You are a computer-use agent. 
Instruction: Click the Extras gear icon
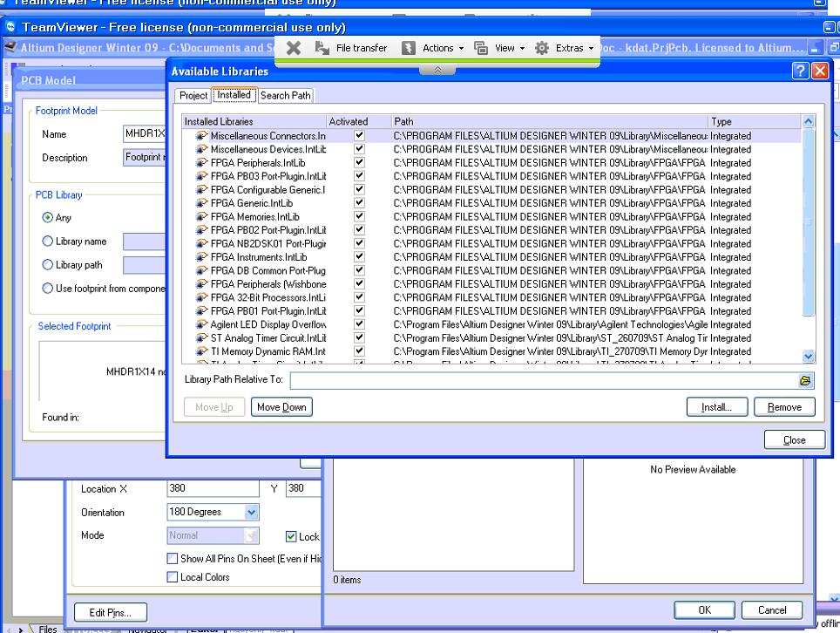pyautogui.click(x=541, y=48)
